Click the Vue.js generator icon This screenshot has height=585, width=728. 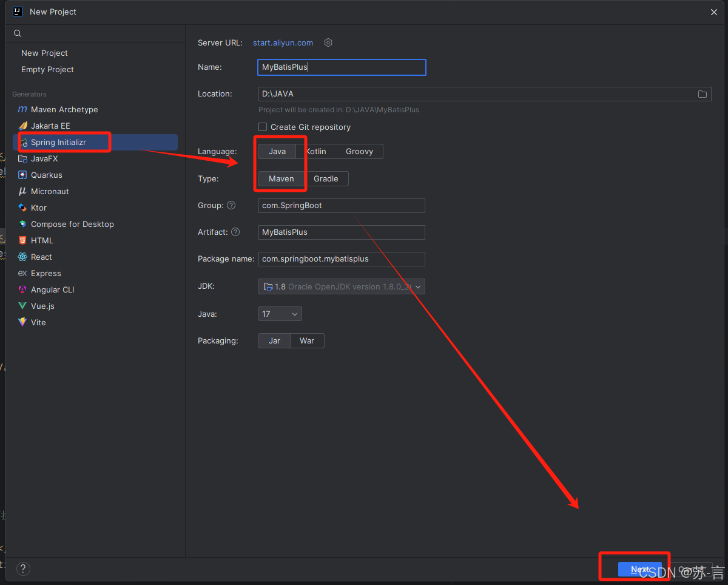pos(22,306)
